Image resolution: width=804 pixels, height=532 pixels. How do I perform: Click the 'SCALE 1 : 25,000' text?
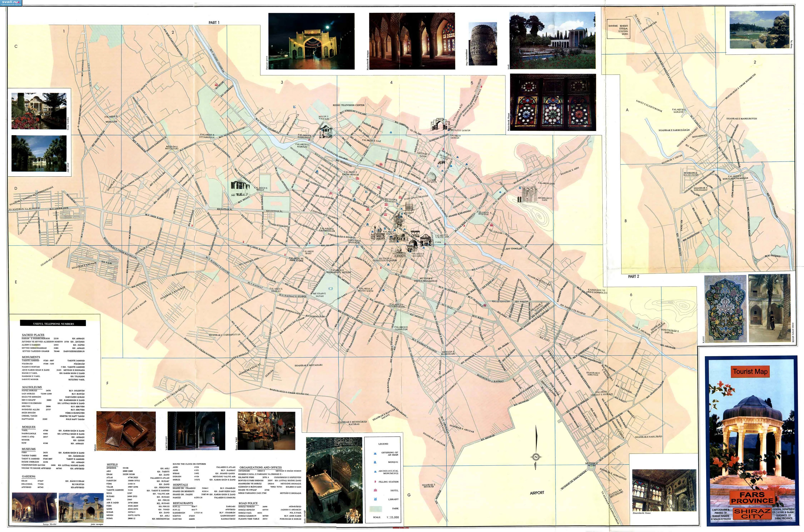coord(386,517)
